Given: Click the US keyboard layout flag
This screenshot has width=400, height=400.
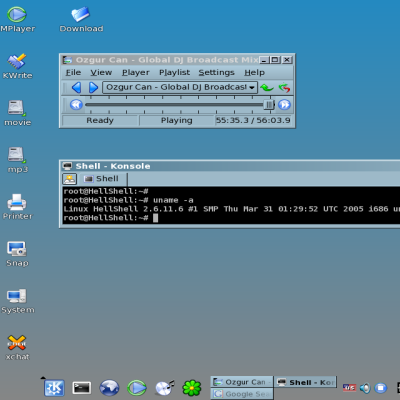Looking at the screenshot, I should click(x=349, y=388).
